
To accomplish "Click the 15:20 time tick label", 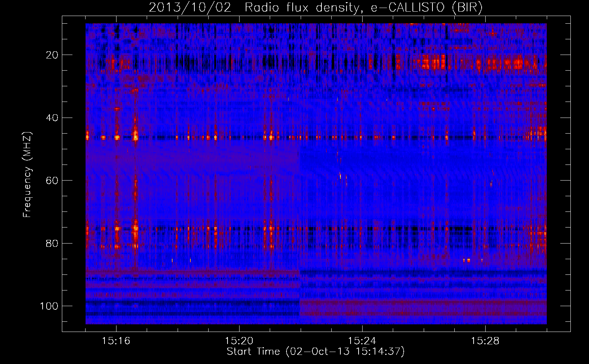I will [239, 341].
